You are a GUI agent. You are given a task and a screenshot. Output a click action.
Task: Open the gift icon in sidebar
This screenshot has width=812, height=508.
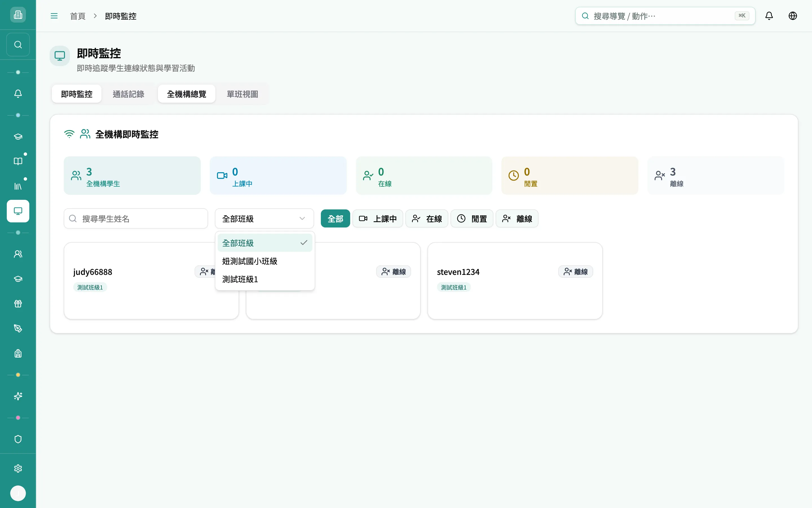pos(18,304)
